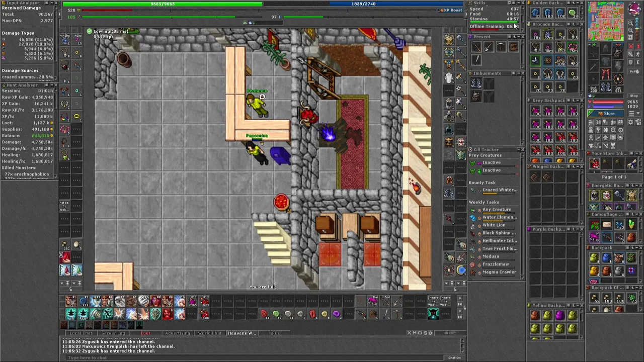
Task: Click the letter item in Camouflage Backpack
Action: (x=606, y=225)
